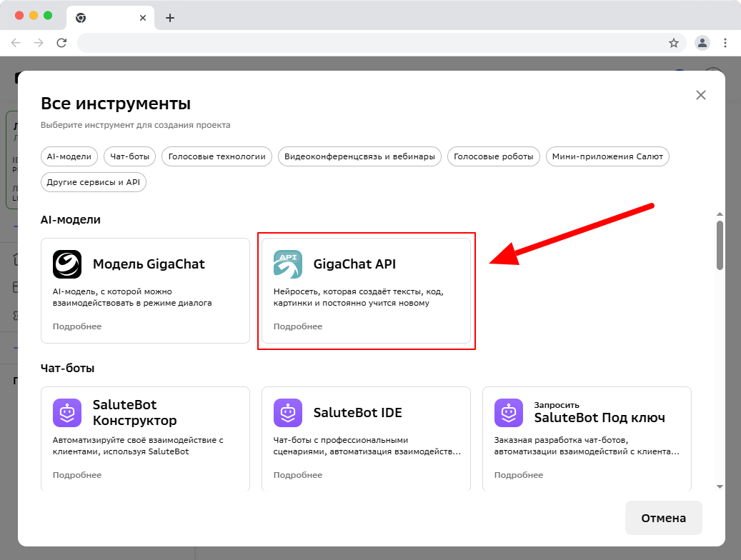Click the GigaChat API card title
The width and height of the screenshot is (741, 560).
354,264
